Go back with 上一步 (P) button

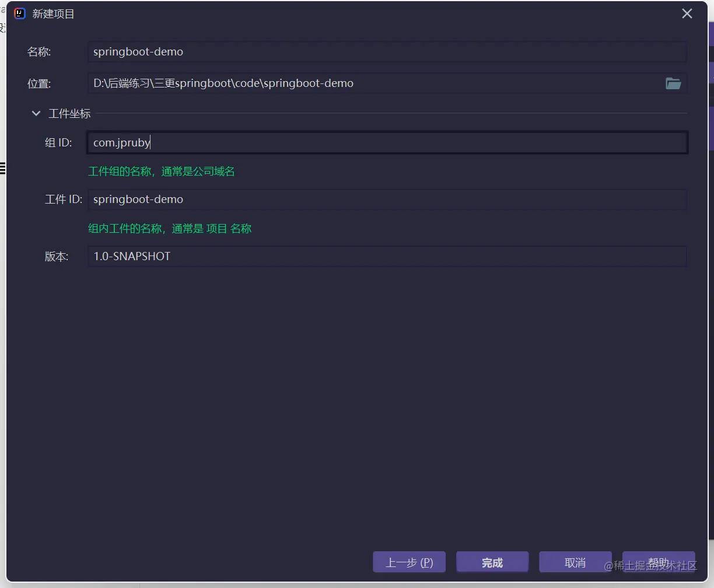(x=409, y=562)
